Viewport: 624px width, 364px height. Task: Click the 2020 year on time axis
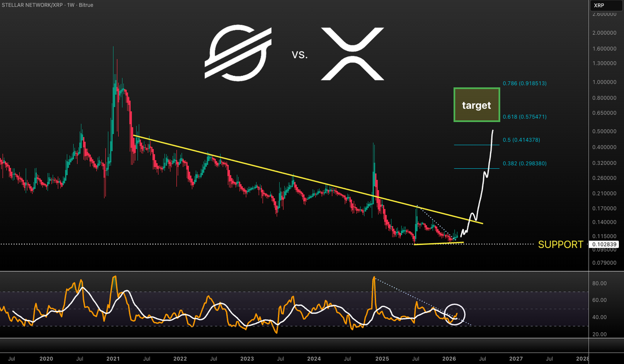coord(46,359)
